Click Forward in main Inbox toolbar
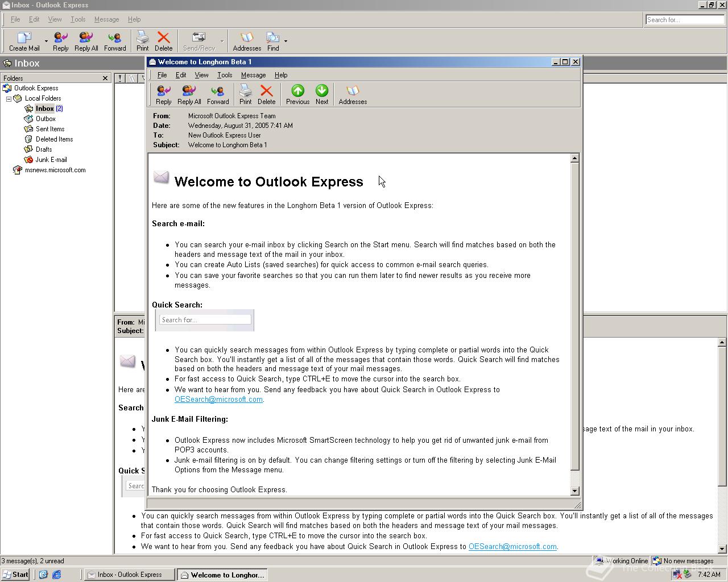 coord(115,41)
